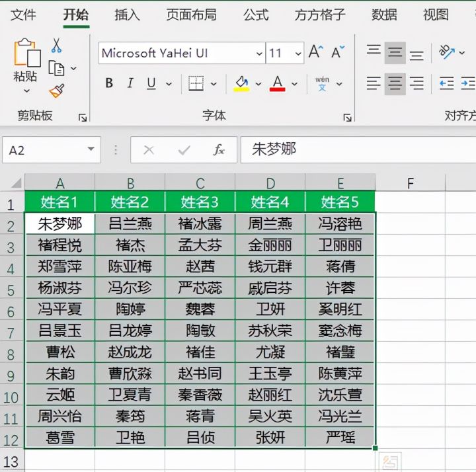476x472 pixels.
Task: Click the Copy icon
Action: point(56,68)
